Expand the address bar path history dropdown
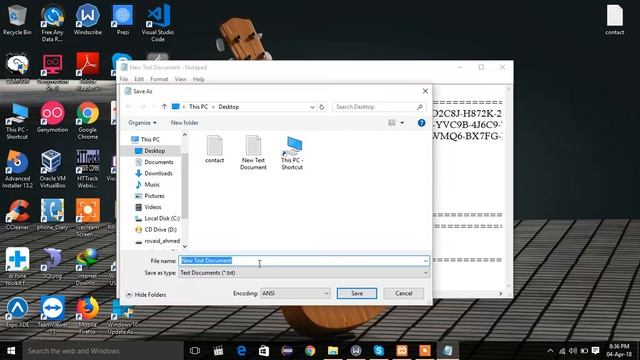Screen dimensions: 640x360 tap(312, 107)
